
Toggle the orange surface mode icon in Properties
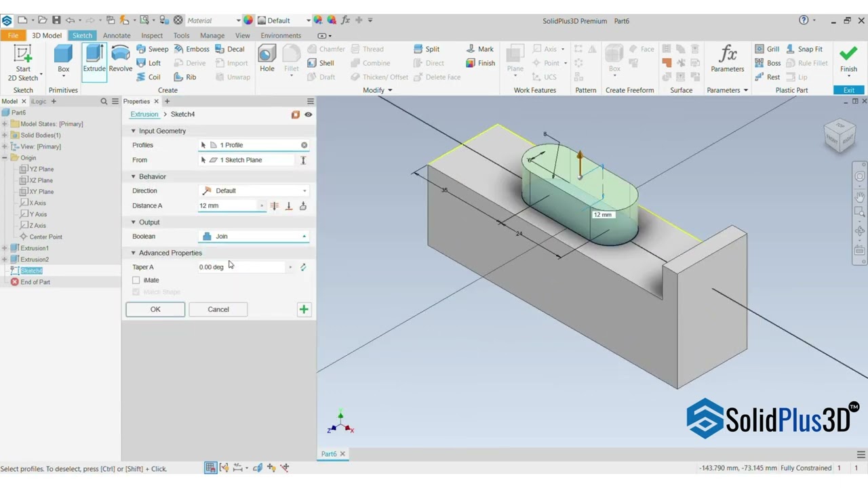[x=296, y=115]
